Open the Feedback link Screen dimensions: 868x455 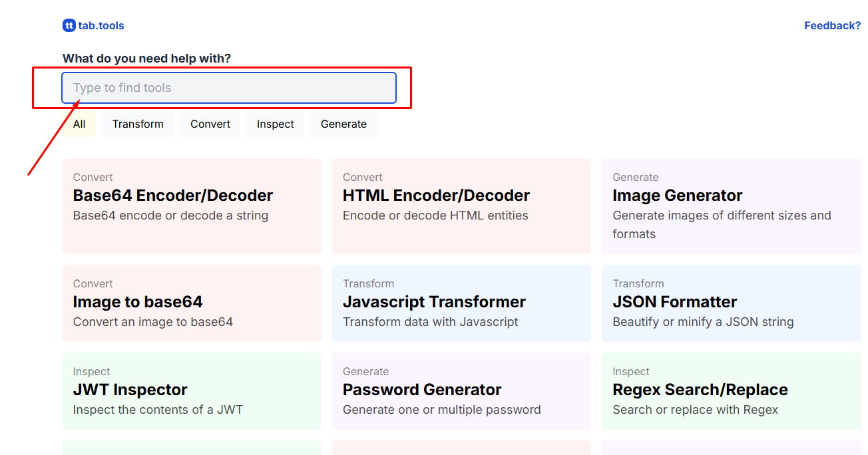[x=832, y=26]
